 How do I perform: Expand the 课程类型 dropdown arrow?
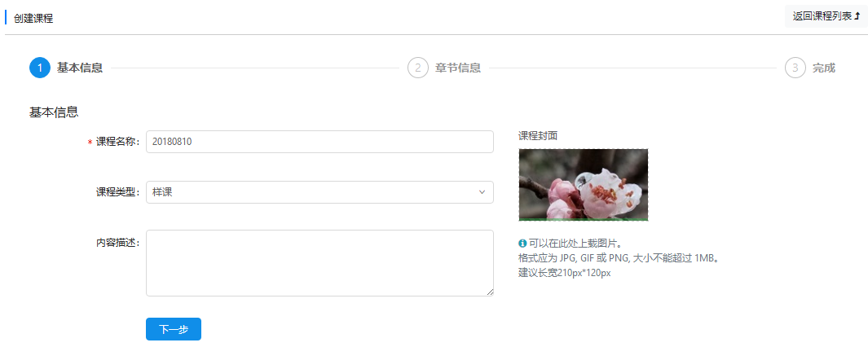tap(482, 192)
